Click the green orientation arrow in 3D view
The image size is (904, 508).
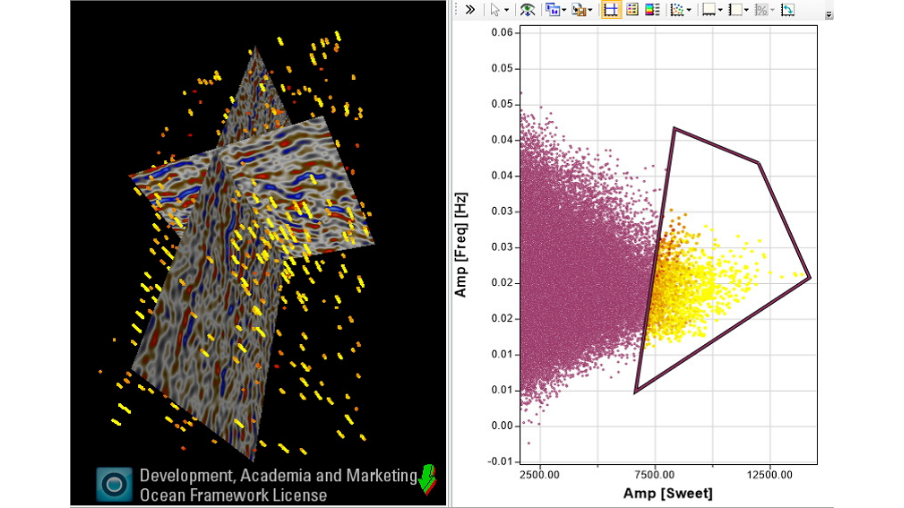coord(427,479)
